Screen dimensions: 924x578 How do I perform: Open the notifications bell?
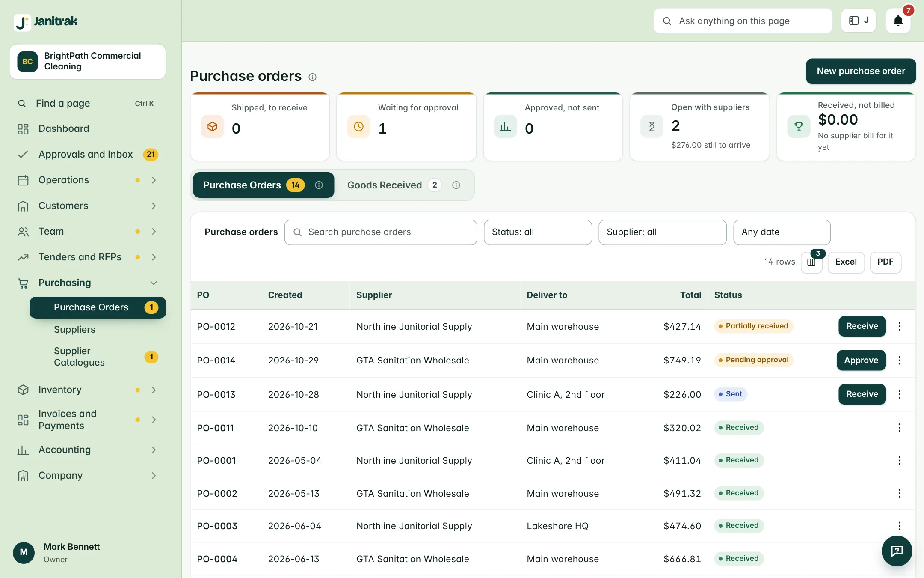898,21
